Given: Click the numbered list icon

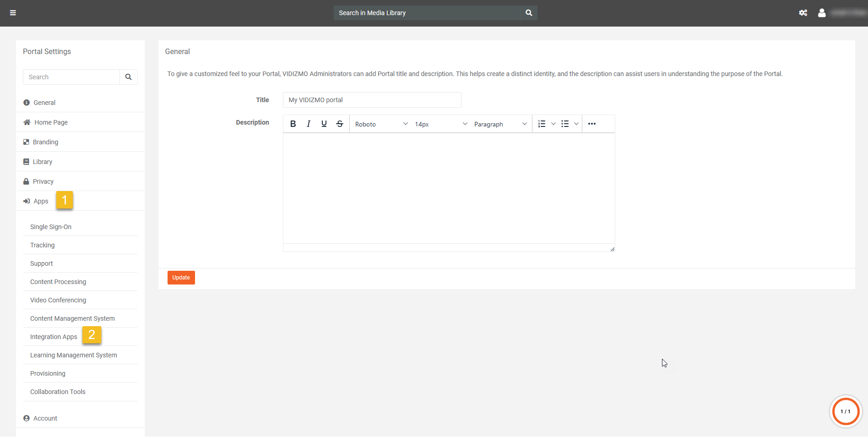Looking at the screenshot, I should point(542,124).
